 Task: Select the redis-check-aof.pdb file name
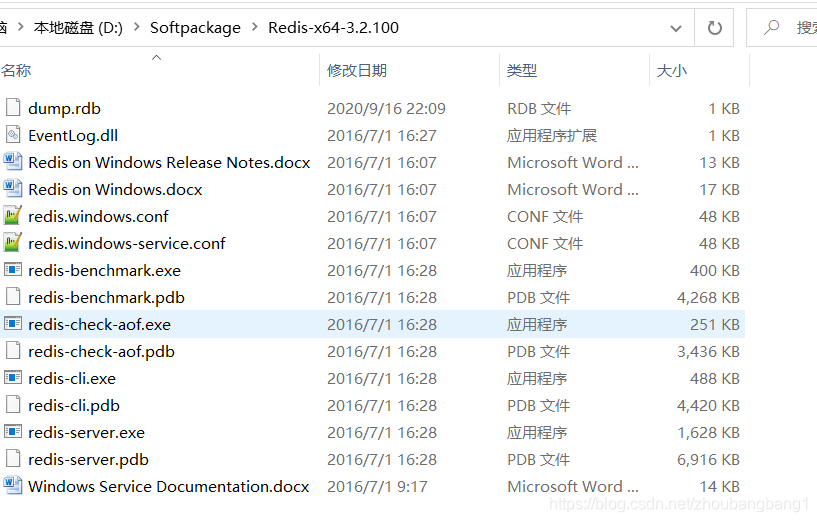101,352
